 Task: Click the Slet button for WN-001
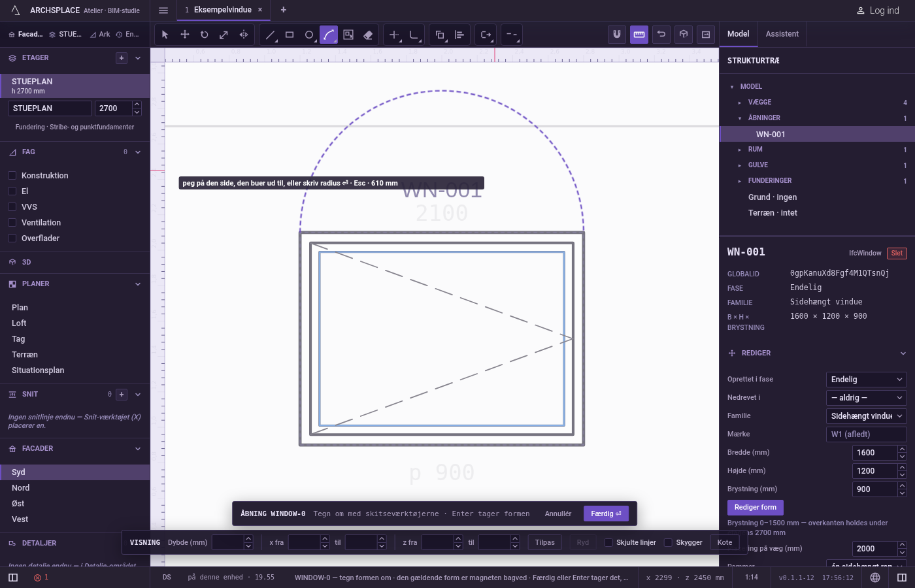[897, 253]
